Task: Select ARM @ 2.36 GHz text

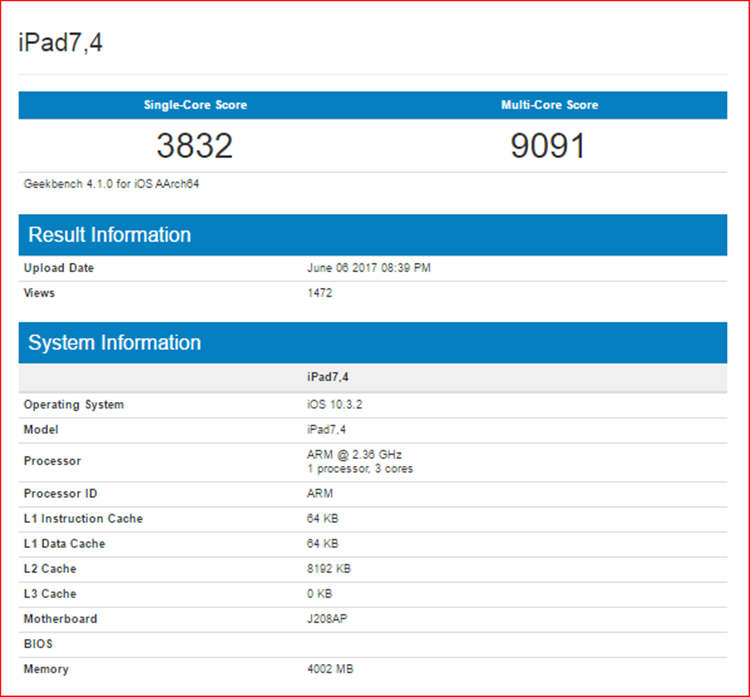Action: tap(354, 454)
